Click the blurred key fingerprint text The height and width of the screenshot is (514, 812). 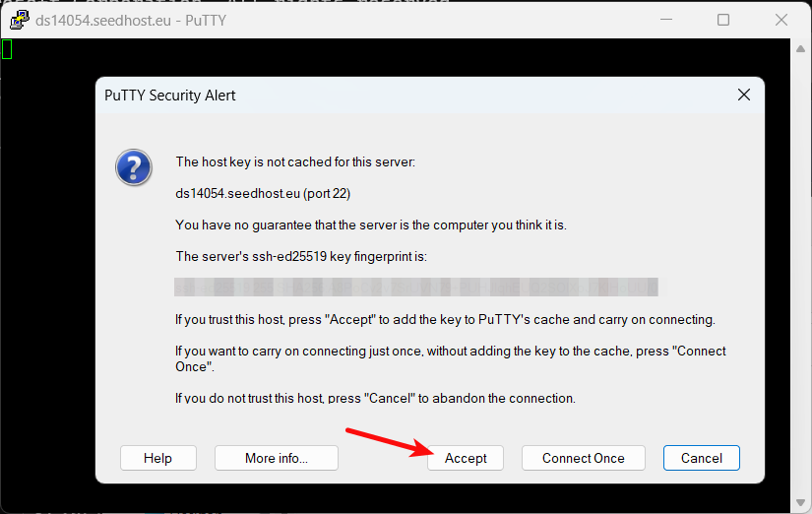[x=415, y=288]
